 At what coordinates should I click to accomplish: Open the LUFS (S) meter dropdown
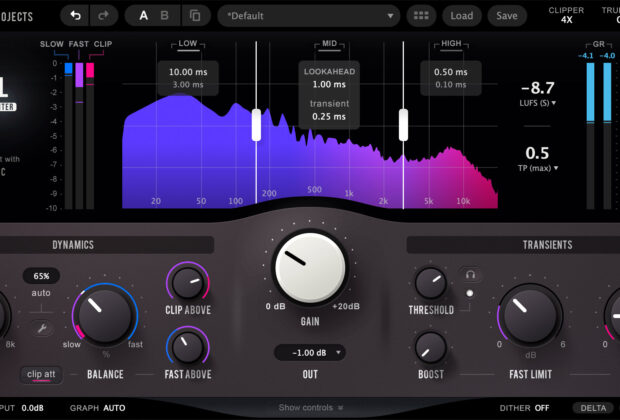(538, 103)
